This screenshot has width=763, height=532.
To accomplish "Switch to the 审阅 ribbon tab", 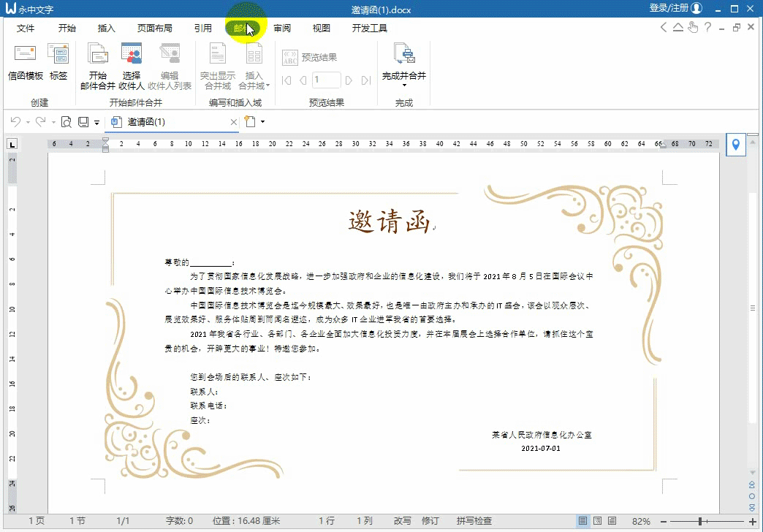I will click(282, 27).
